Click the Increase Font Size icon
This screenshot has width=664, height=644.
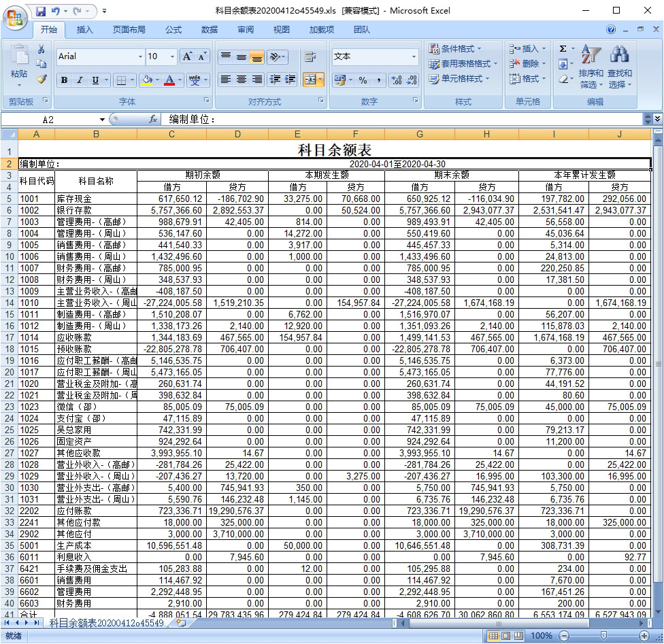[187, 56]
